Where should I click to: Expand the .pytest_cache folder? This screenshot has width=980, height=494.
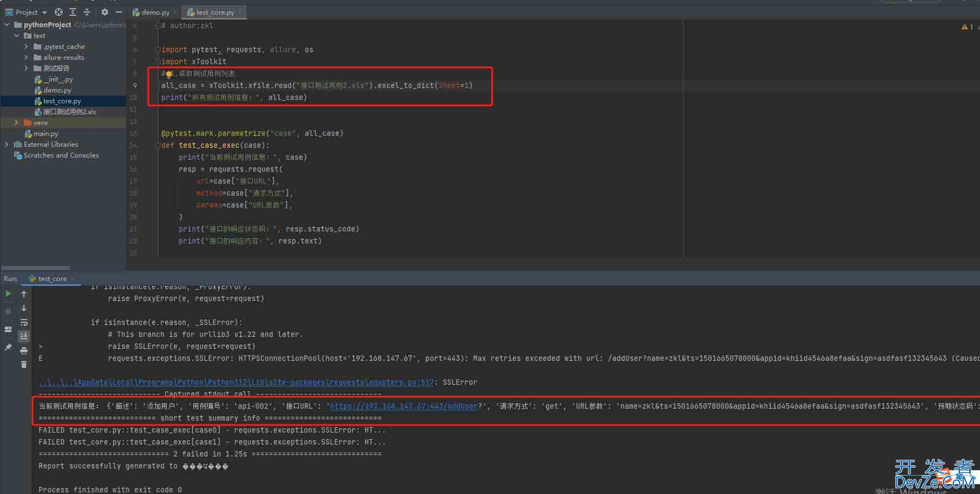point(26,47)
